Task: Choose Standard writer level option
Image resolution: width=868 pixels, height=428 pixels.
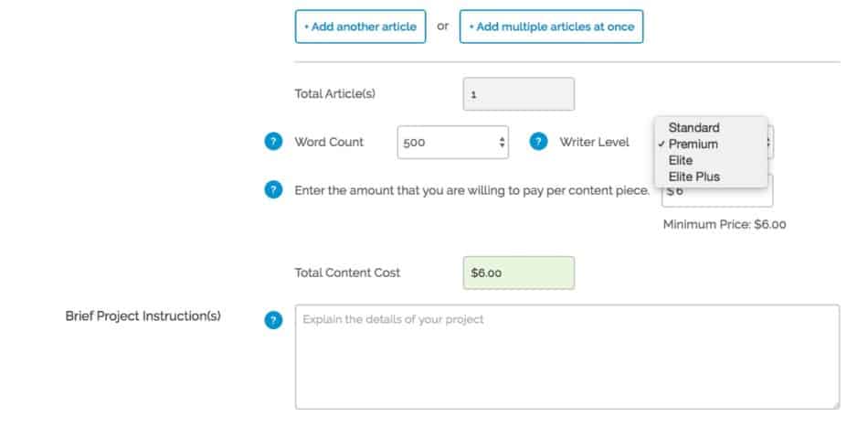Action: pos(693,127)
